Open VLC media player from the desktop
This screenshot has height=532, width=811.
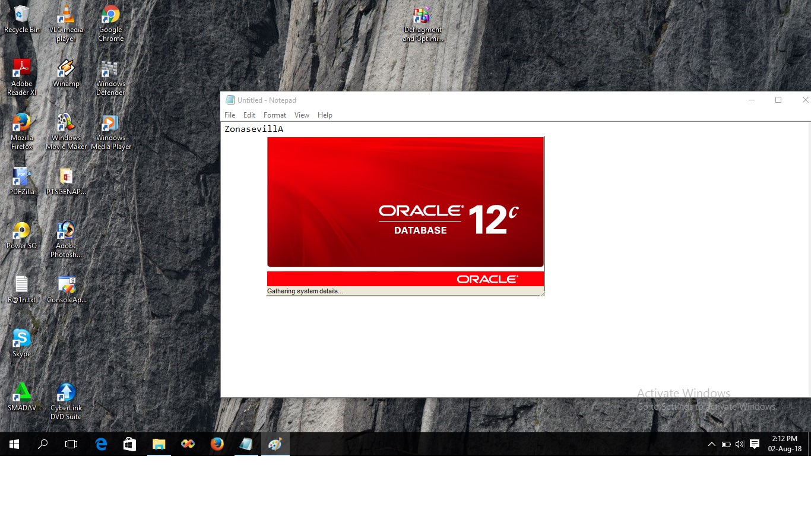pyautogui.click(x=65, y=15)
